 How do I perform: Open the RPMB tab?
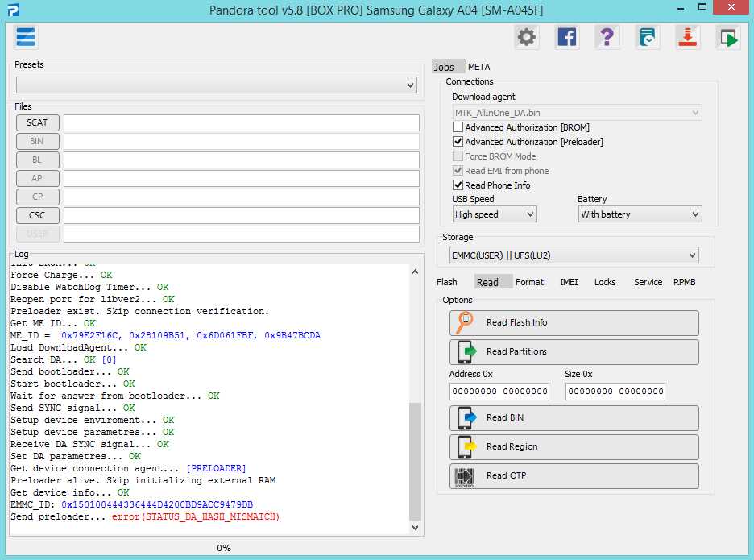tap(684, 282)
